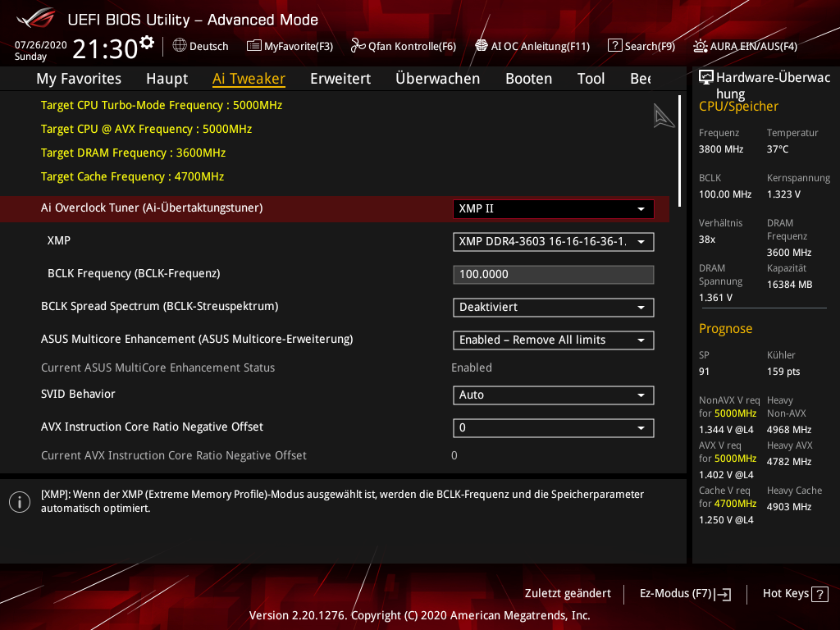Open AI OC Anleitung brain icon
Screen dimensions: 840x630
(482, 46)
